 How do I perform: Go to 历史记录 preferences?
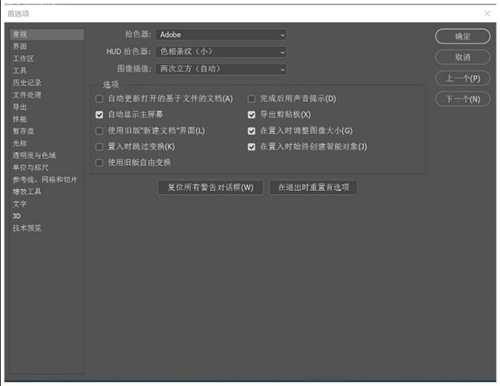click(27, 83)
